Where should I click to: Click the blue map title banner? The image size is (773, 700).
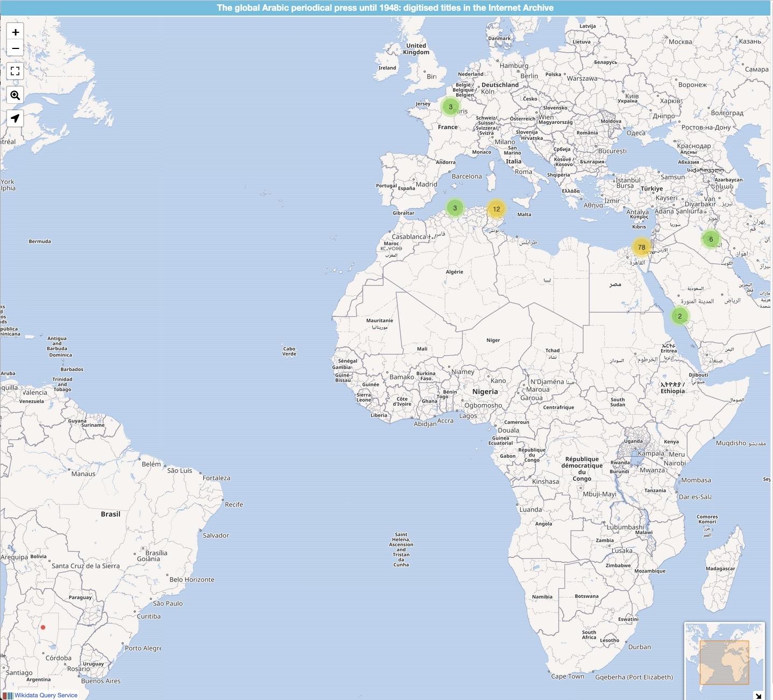point(385,8)
